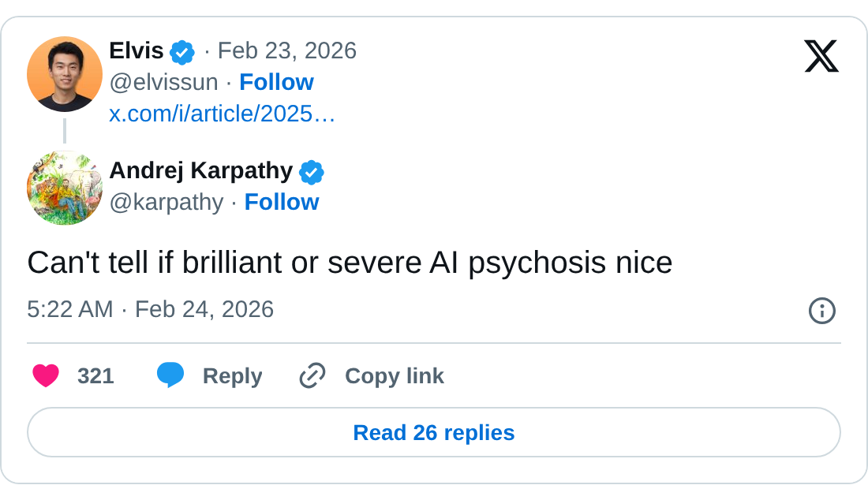Click the X logo icon
Screen dimensions: 868x500
821,56
